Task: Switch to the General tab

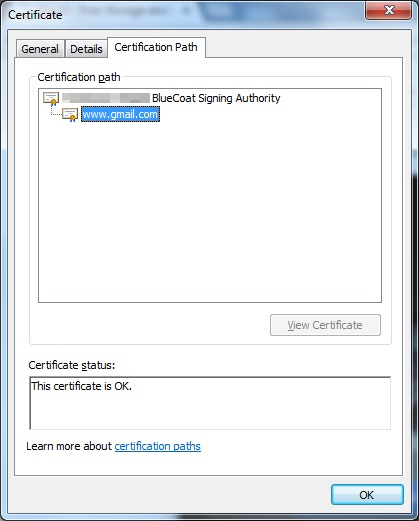Action: [40, 49]
